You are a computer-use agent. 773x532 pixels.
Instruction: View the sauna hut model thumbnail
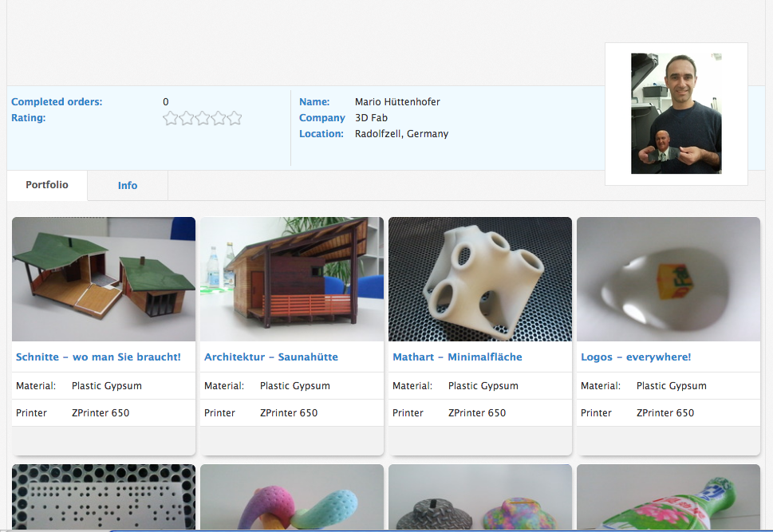[x=292, y=279]
